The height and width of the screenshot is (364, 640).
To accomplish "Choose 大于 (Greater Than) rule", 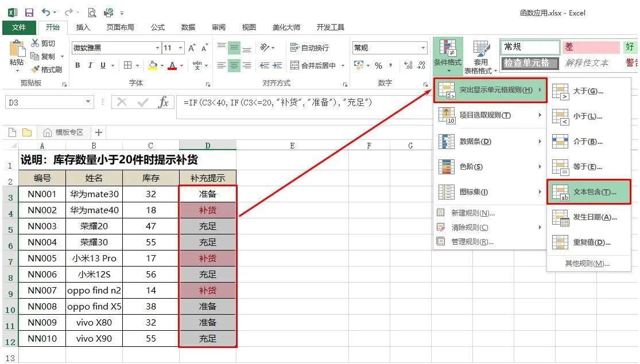I will [x=588, y=91].
